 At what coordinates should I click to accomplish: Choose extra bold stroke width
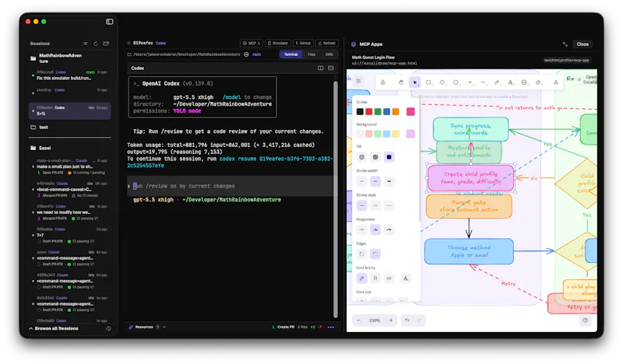point(389,181)
